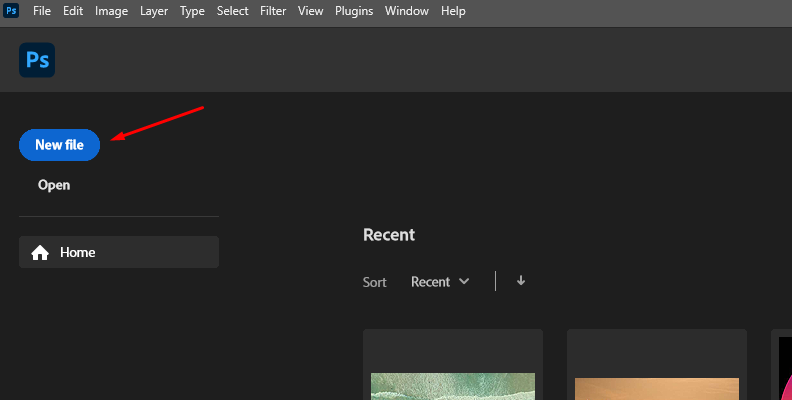Open the orange sand recent file thumbnail
Viewport: 792px width, 400px height.
pos(657,365)
